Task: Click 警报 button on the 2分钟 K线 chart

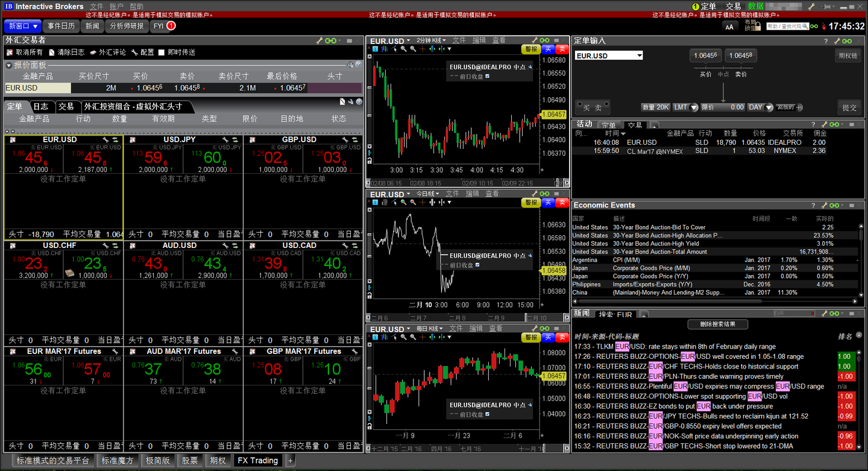Action: tap(530, 49)
